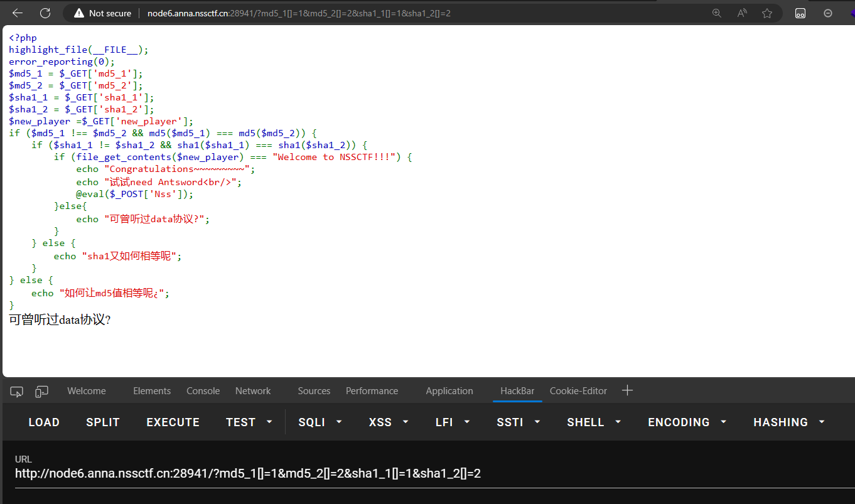The height and width of the screenshot is (504, 855).
Task: Click the <?php opening tag
Action: coord(23,38)
